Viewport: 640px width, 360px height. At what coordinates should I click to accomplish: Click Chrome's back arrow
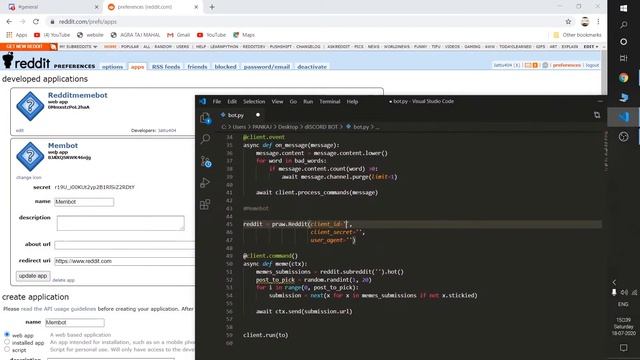pyautogui.click(x=9, y=22)
